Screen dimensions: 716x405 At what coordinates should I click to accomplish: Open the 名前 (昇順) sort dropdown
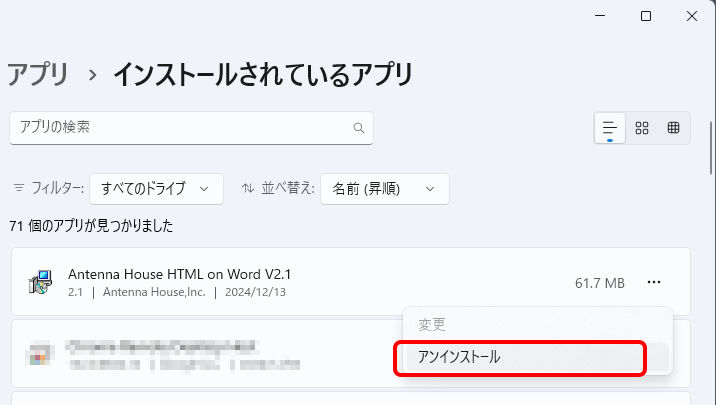coord(384,189)
